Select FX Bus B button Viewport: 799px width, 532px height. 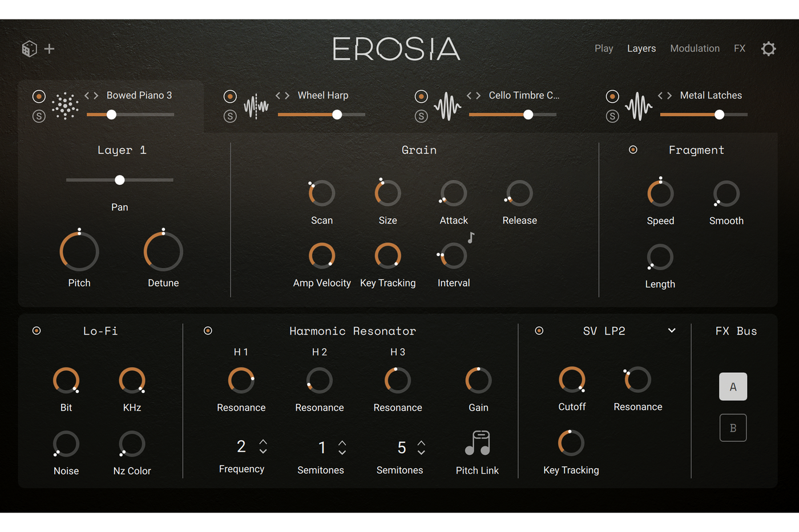[733, 428]
